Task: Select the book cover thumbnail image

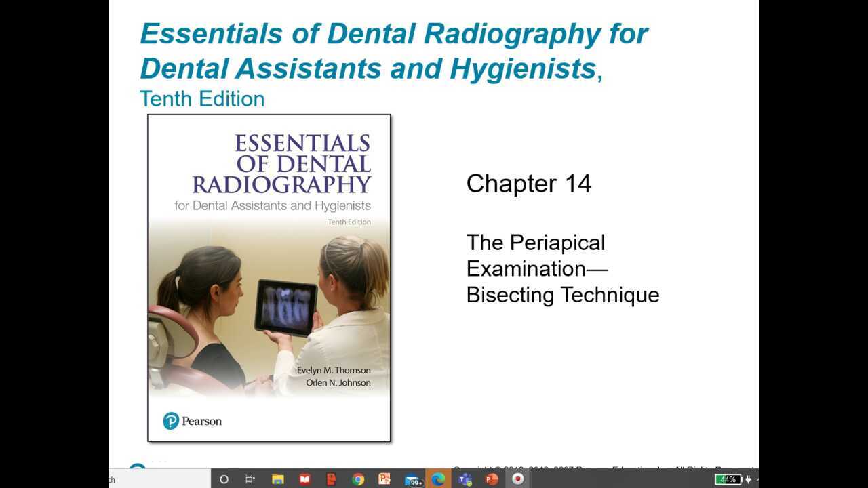Action: (269, 278)
